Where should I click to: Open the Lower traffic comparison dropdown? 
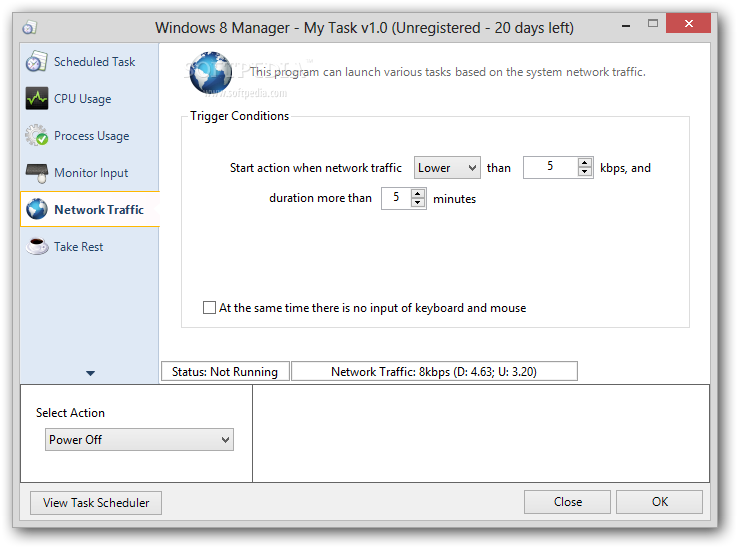tap(447, 168)
